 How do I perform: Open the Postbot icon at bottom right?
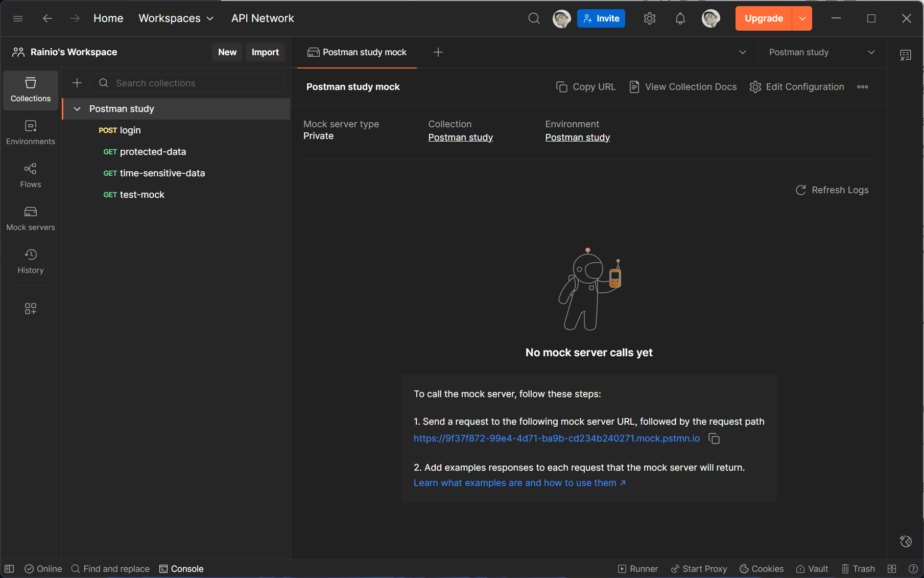pos(906,541)
